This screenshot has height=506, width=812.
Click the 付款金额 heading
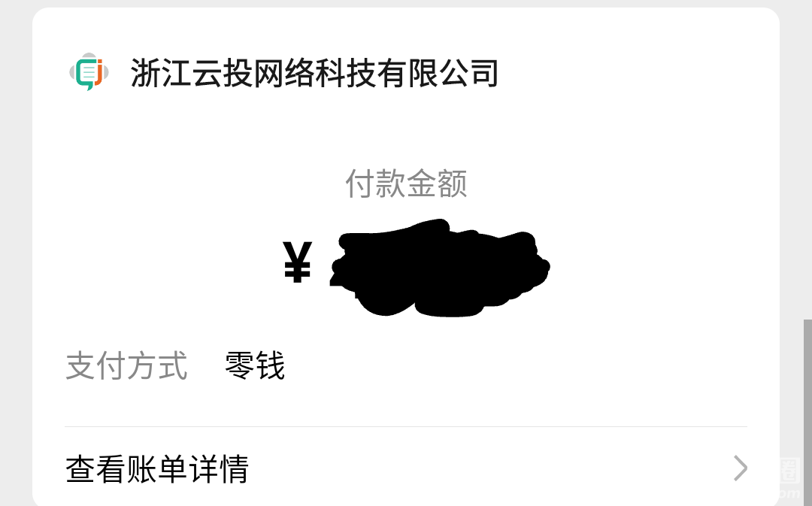click(x=406, y=183)
